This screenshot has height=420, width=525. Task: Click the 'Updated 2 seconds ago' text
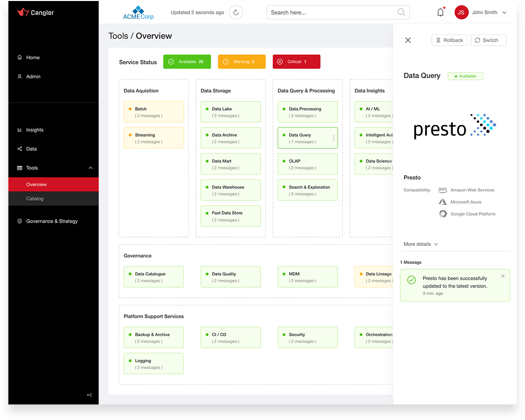pyautogui.click(x=197, y=13)
